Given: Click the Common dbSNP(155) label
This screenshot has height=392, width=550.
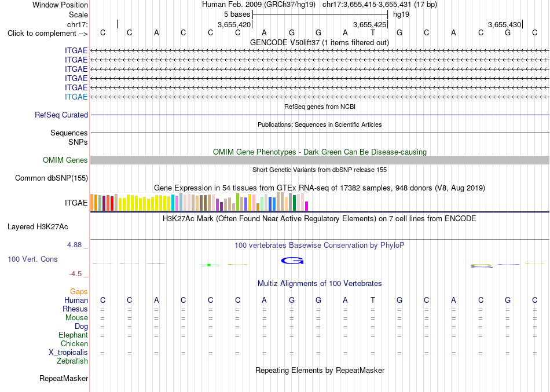Looking at the screenshot, I should coord(51,178).
